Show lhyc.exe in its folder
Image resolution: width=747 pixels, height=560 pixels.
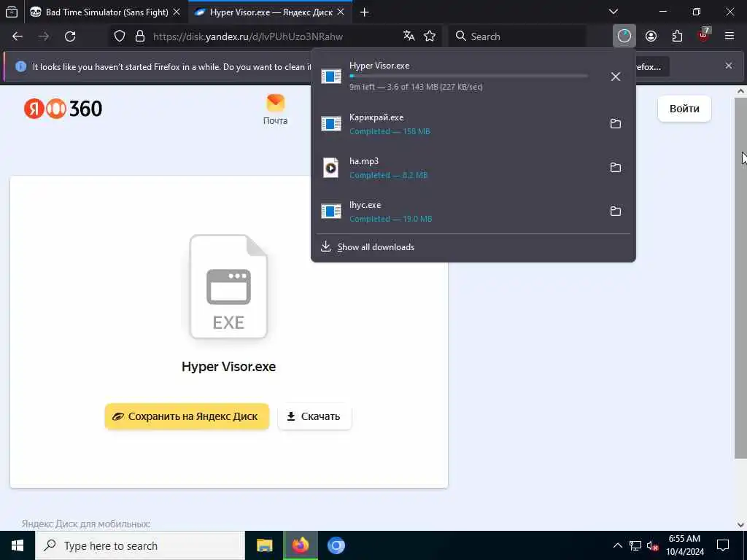pyautogui.click(x=616, y=211)
